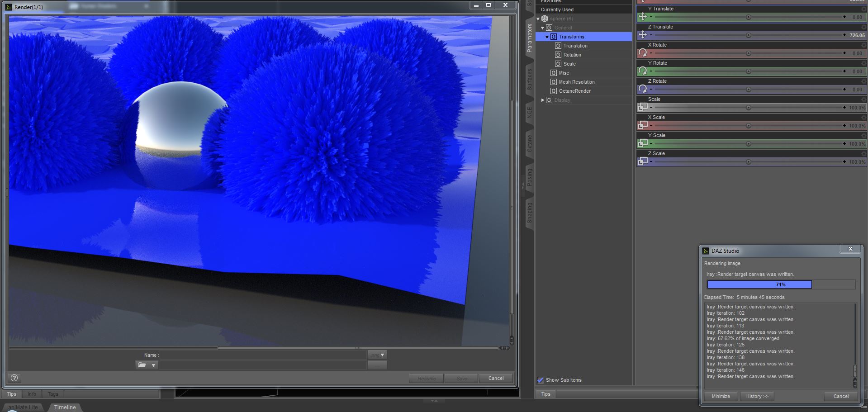This screenshot has width=868, height=412.
Task: Select the Scale tree item
Action: point(569,64)
